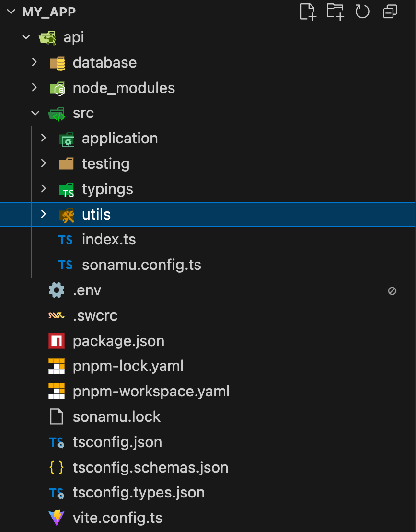Image resolution: width=416 pixels, height=532 pixels.
Task: Collapse all folders using the header icon
Action: (x=390, y=12)
